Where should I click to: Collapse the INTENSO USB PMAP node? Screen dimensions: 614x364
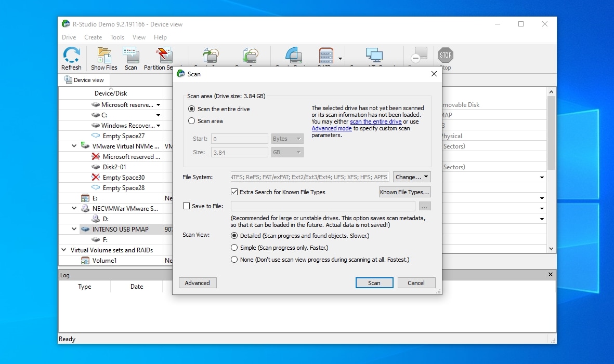[74, 229]
